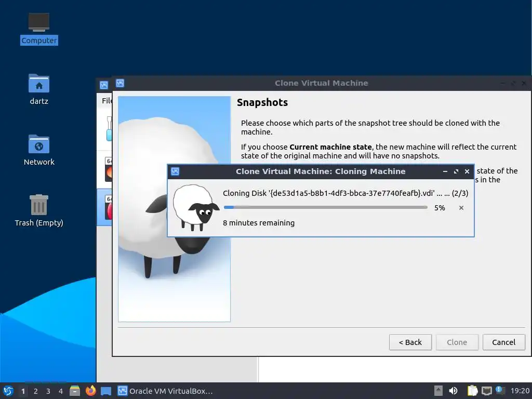Click the Oracle VM VirtualBox taskbar entry

coord(165,391)
